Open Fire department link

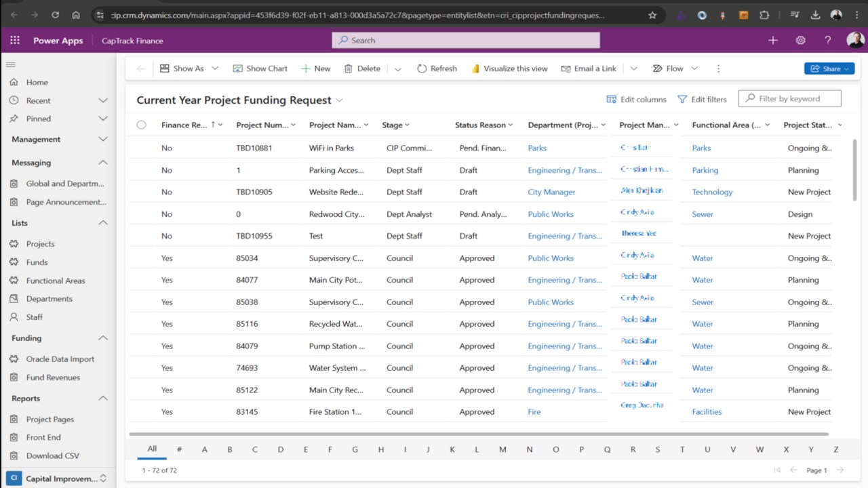[x=534, y=412]
